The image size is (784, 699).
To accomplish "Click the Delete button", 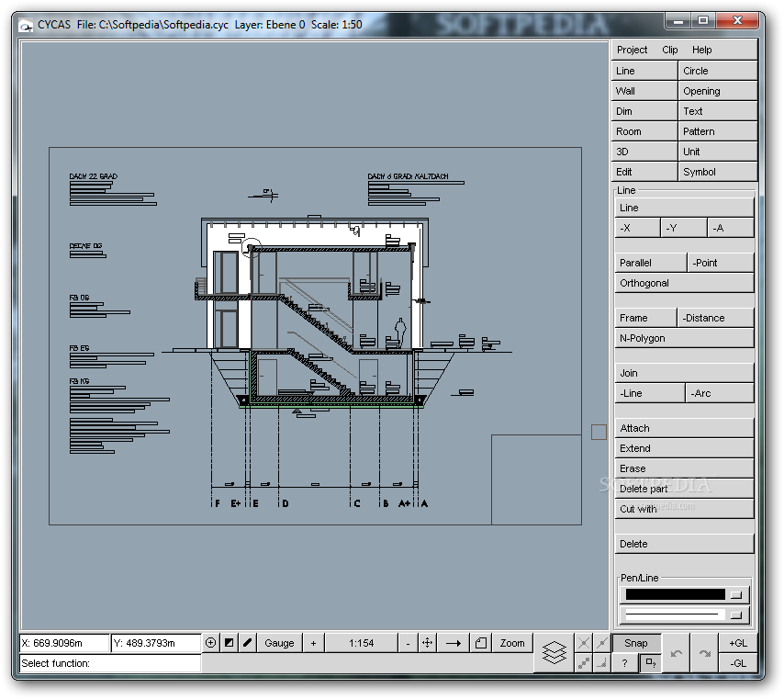I will [x=684, y=544].
